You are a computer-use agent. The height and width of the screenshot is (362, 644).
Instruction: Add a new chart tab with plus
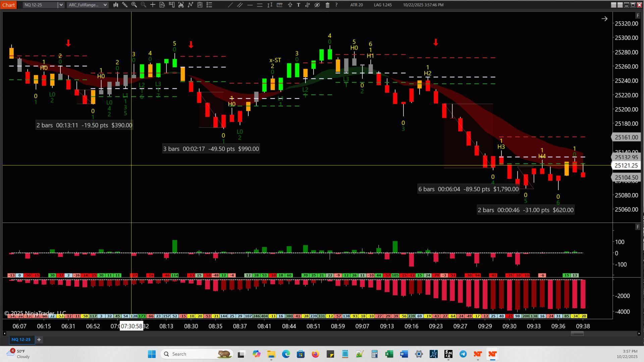(x=39, y=340)
